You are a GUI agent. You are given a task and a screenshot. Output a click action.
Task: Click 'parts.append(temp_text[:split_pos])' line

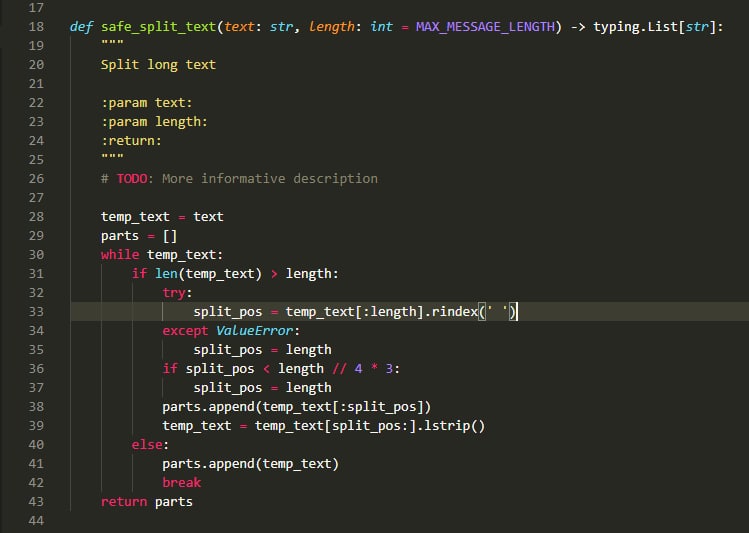point(297,407)
